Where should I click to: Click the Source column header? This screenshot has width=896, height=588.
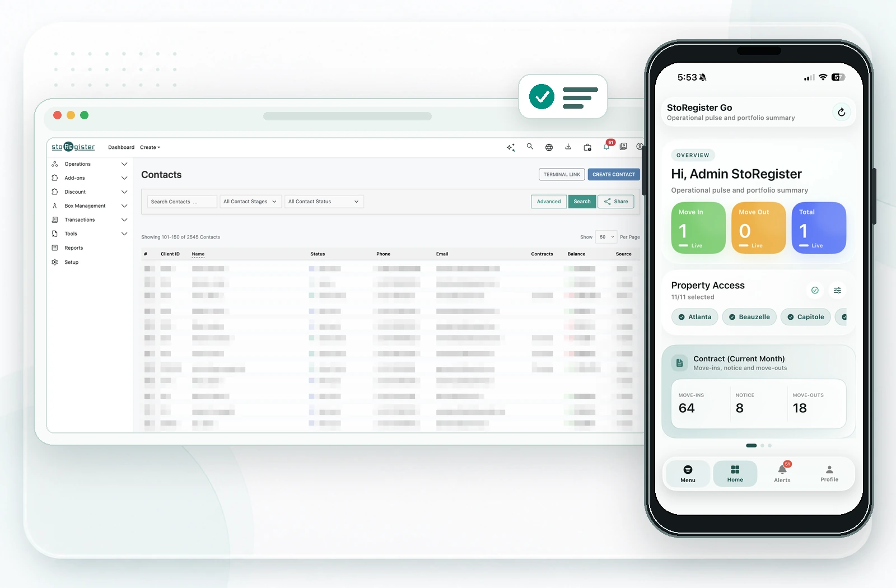click(x=624, y=254)
